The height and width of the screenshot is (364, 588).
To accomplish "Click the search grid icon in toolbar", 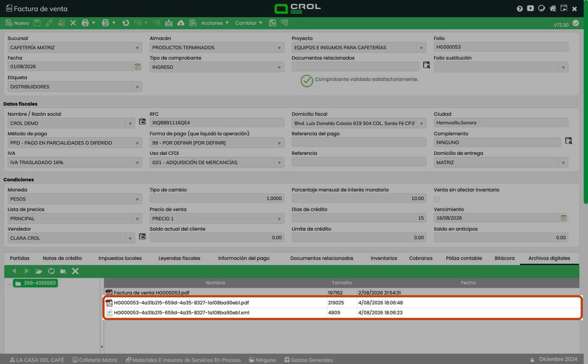I will [285, 23].
